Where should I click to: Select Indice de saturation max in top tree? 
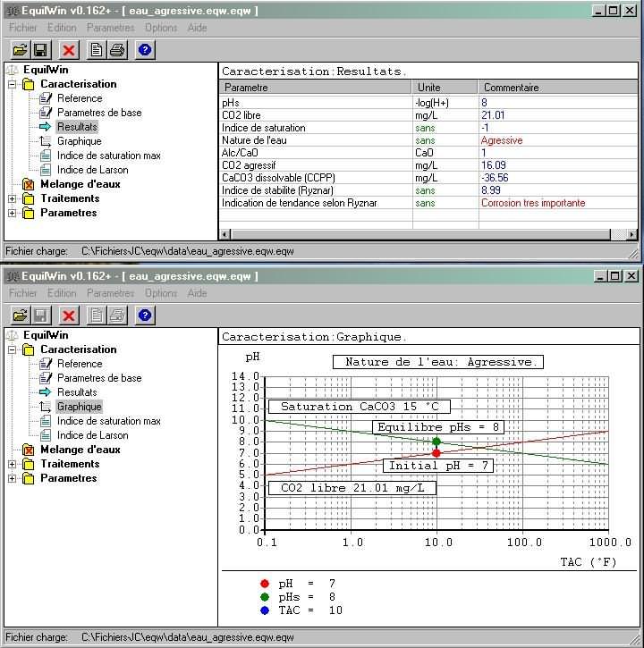(x=109, y=156)
